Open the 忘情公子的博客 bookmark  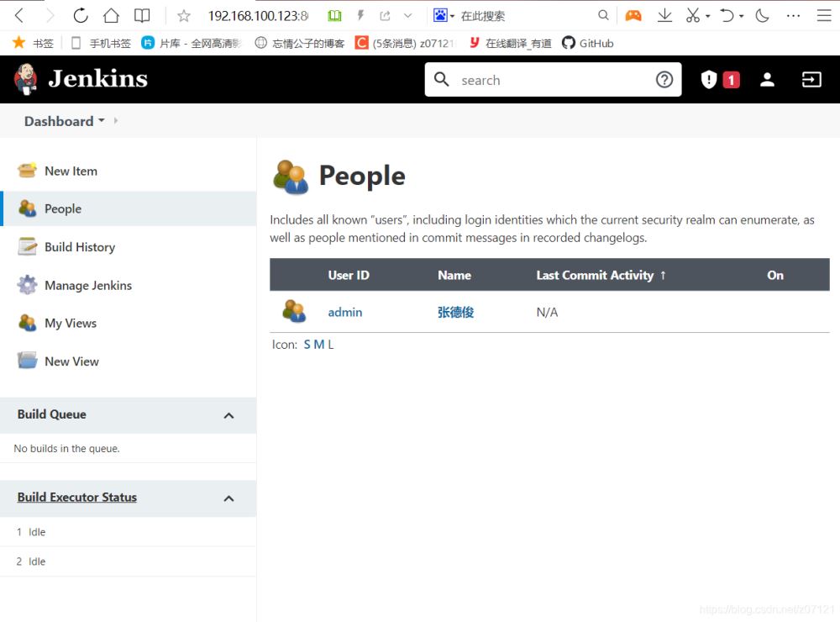pos(300,43)
